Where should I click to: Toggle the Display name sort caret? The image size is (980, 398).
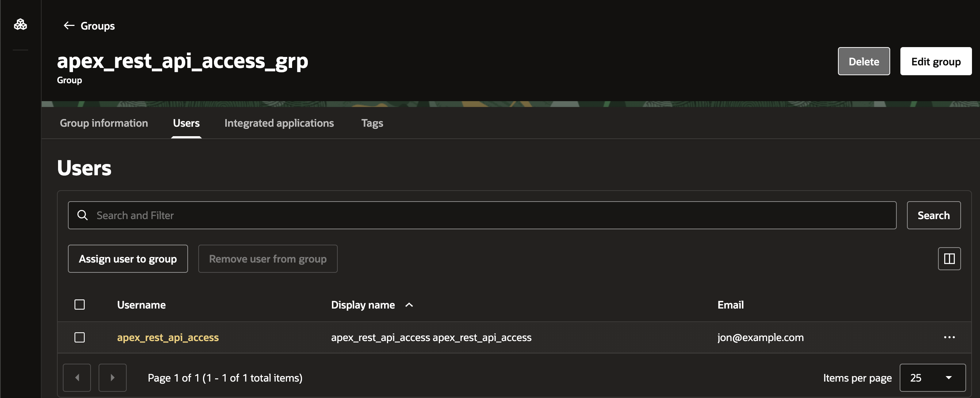409,305
